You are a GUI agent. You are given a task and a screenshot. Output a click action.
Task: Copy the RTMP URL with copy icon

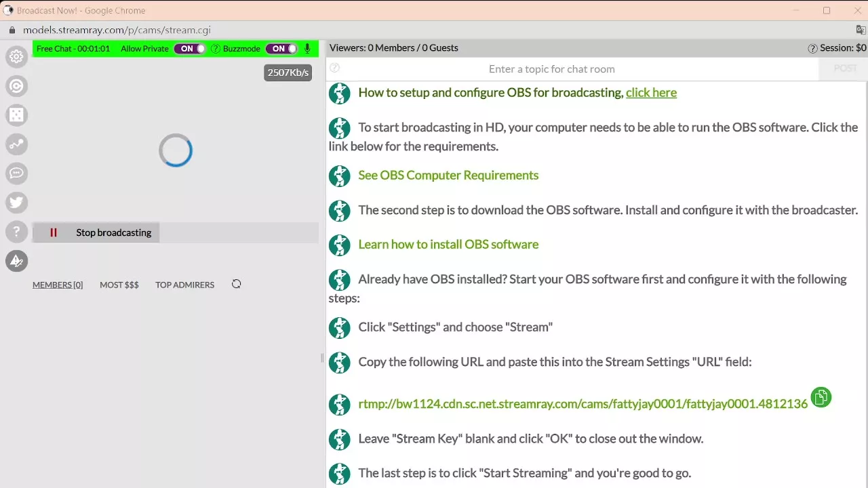coord(821,398)
